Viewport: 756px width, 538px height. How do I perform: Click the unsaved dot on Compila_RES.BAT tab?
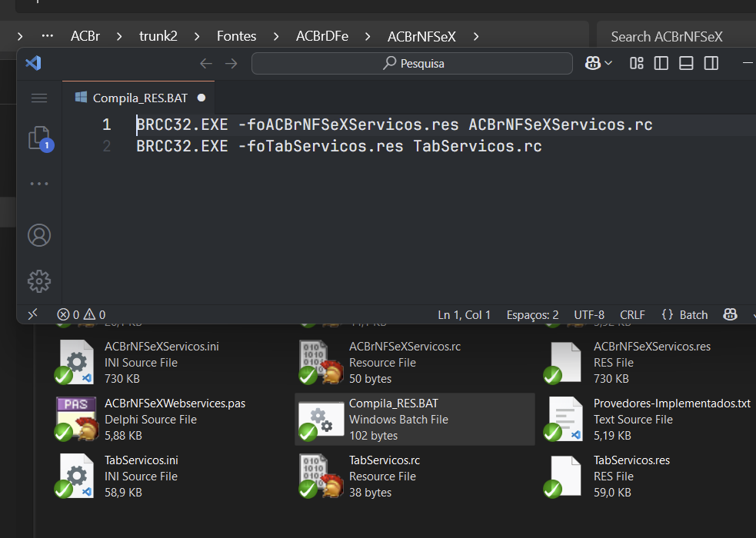point(201,98)
